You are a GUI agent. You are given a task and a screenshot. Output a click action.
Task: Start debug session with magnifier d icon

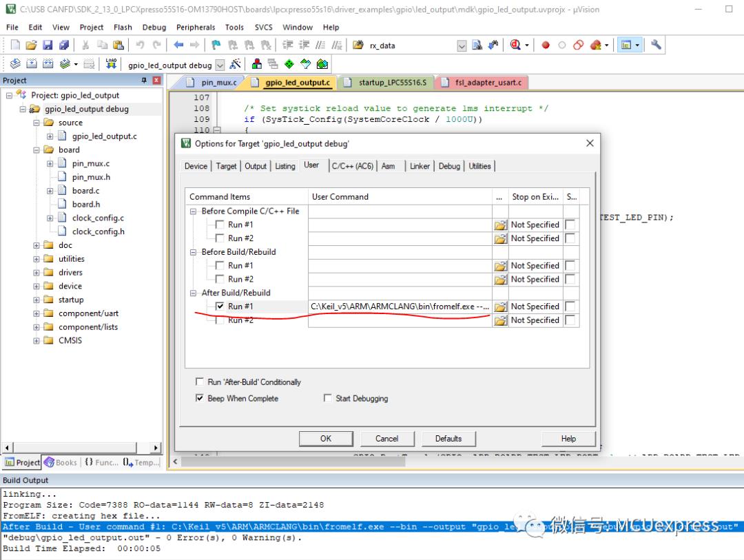click(515, 45)
